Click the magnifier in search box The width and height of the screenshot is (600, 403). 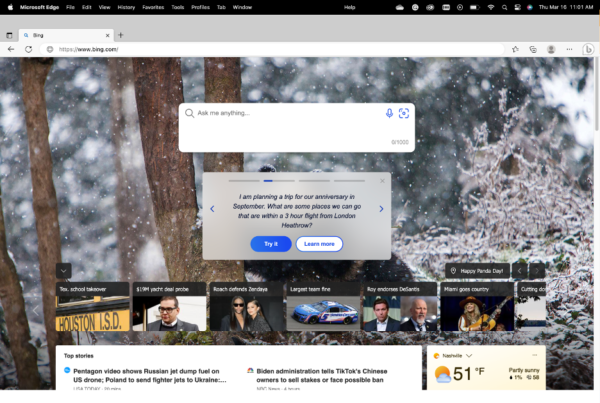pyautogui.click(x=189, y=113)
